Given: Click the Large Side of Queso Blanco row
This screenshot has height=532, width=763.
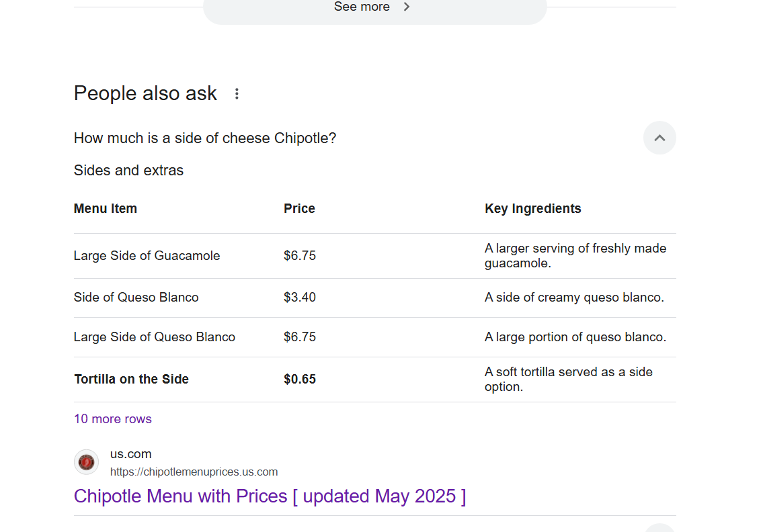Looking at the screenshot, I should click(x=374, y=337).
